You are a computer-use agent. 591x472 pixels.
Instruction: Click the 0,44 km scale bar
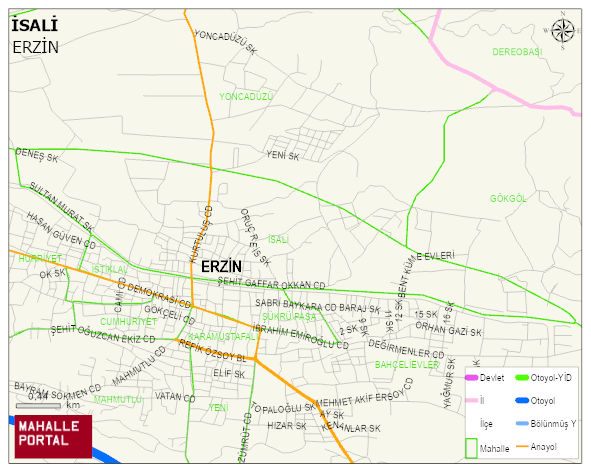click(38, 406)
